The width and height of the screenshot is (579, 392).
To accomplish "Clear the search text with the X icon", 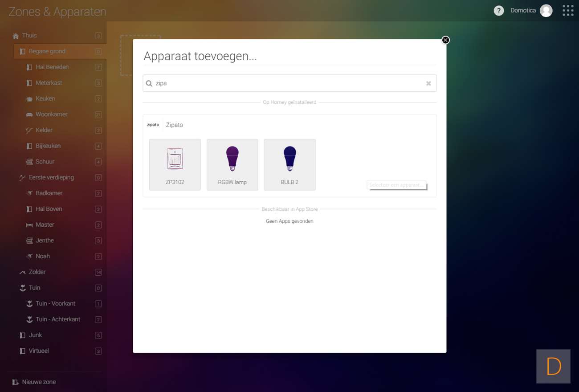I will pyautogui.click(x=428, y=83).
